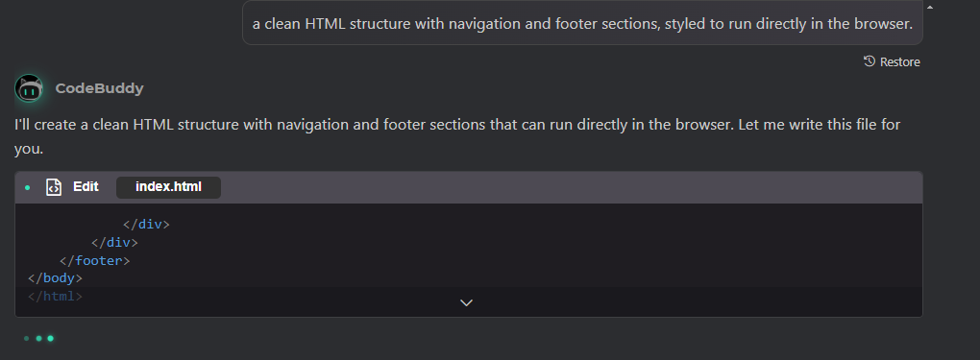Screen dimensions: 980x360
Task: Click the Restore text label
Action: coord(900,61)
